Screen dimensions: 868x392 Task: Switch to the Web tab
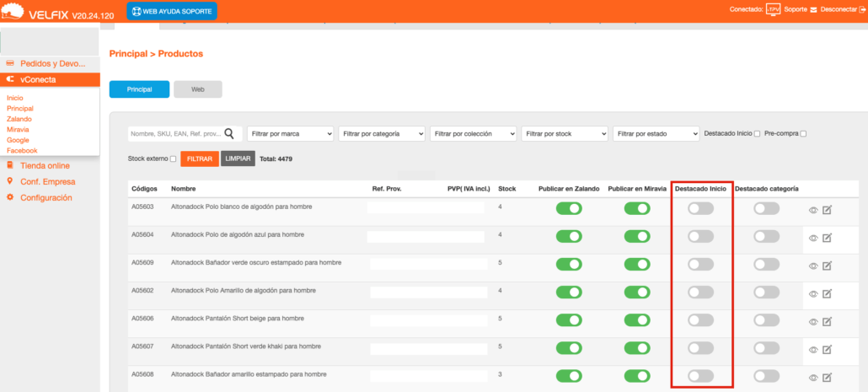[x=198, y=89]
